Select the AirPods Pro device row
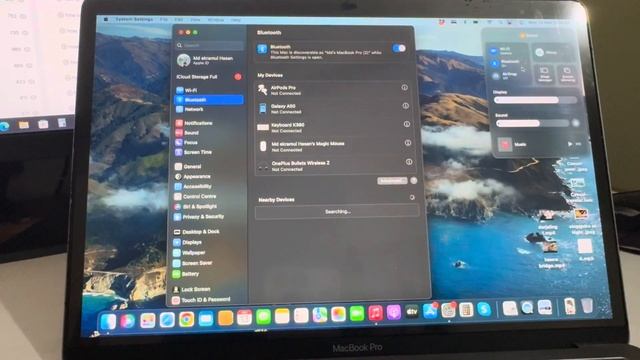This screenshot has height=360, width=640. 333,90
